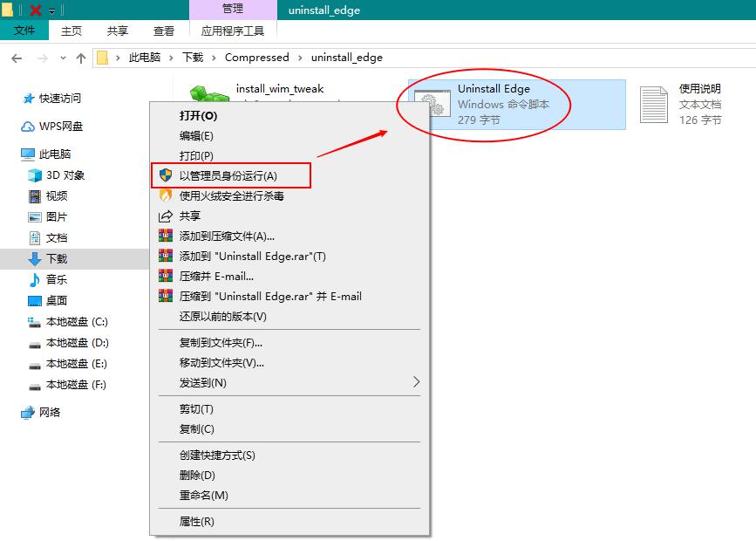Click the 图片 folder icon

click(35, 217)
